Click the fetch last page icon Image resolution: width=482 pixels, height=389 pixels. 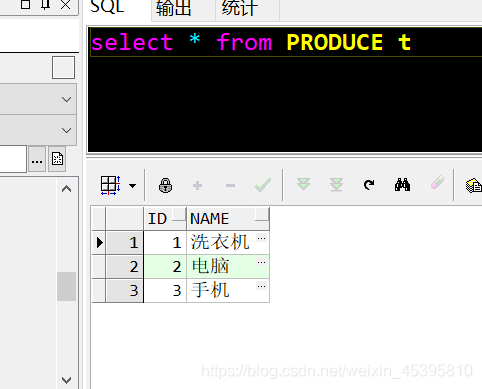pyautogui.click(x=336, y=185)
